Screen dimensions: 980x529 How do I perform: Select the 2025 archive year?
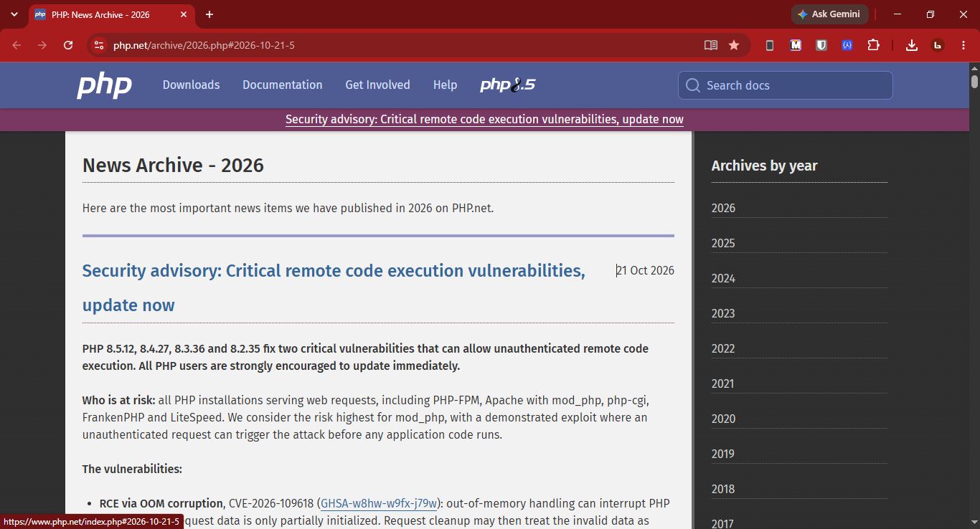pyautogui.click(x=723, y=243)
